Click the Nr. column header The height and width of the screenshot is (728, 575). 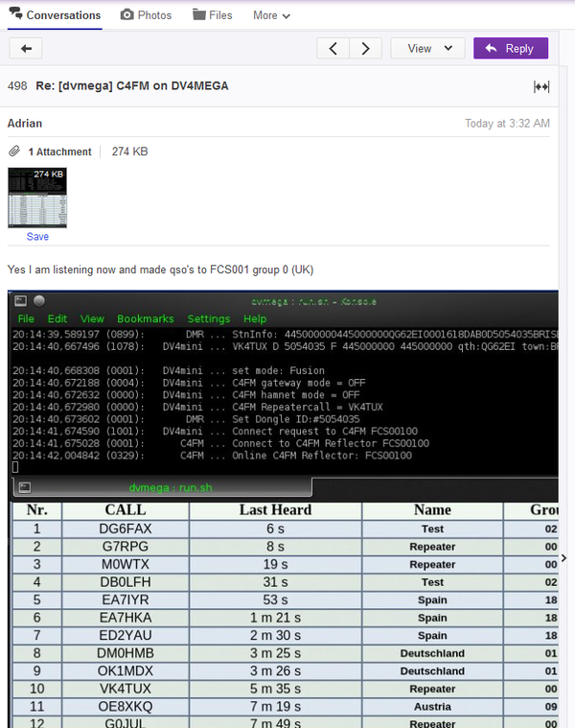click(37, 509)
